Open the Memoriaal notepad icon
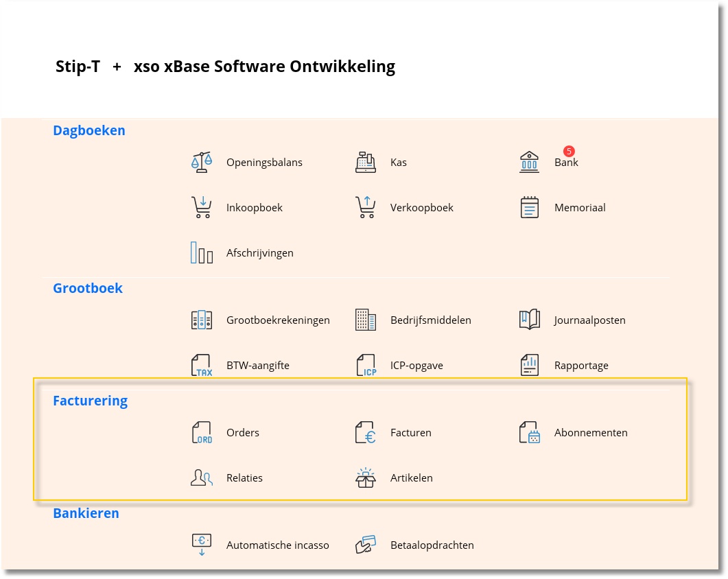Viewport: 728px width, 579px height. click(530, 207)
